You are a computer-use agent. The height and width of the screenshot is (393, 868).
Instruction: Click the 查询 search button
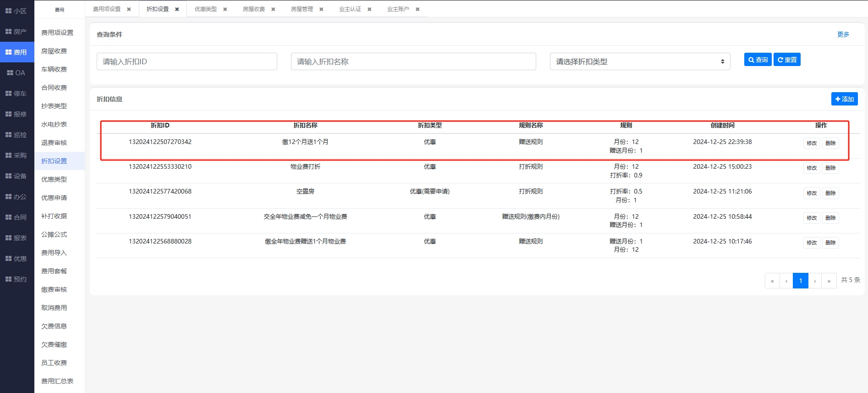coord(758,60)
